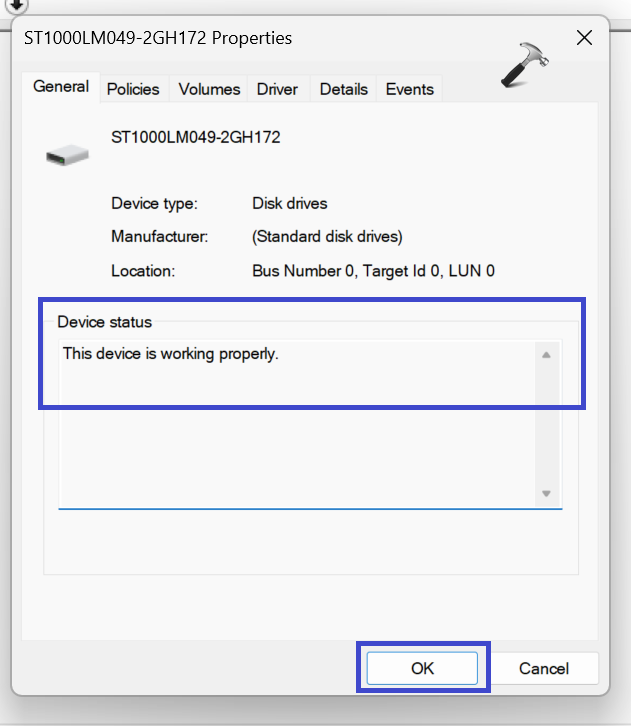Screen dimensions: 631x726
Task: Click the 'Device type:' label
Action: [x=155, y=204]
